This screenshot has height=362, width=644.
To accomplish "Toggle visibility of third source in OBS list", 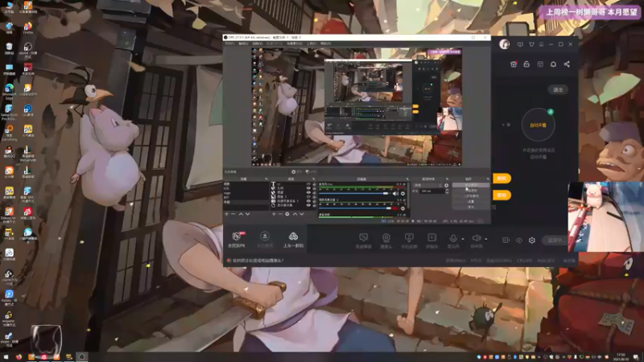I will click(308, 192).
